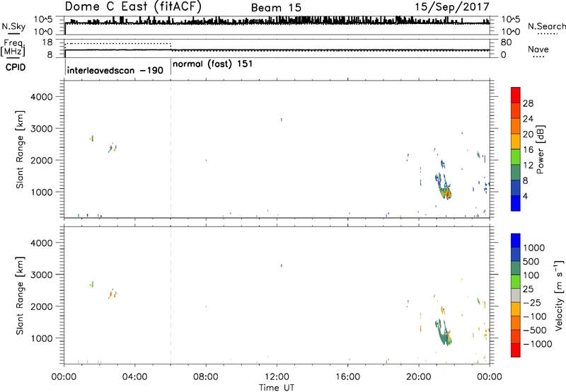Click the '1000' Velocity colorbar tick
Screen dimensions: 566x392
tap(534, 248)
